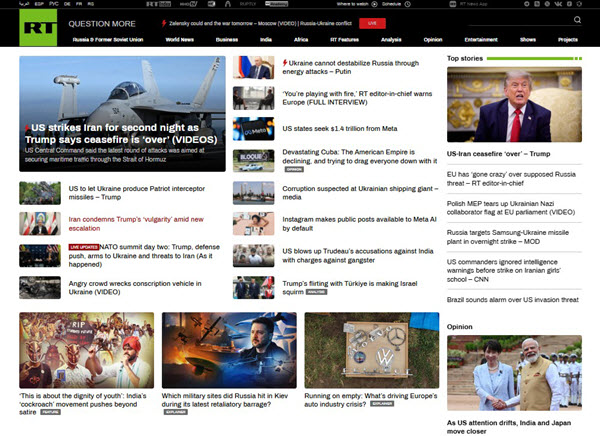Open 'Angry crowd wrecks conscription vehicle' story

point(135,287)
